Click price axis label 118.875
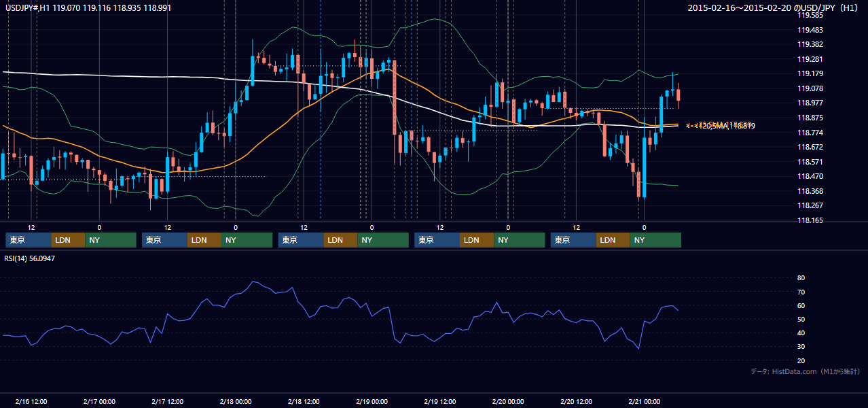This screenshot has width=868, height=408. [811, 118]
